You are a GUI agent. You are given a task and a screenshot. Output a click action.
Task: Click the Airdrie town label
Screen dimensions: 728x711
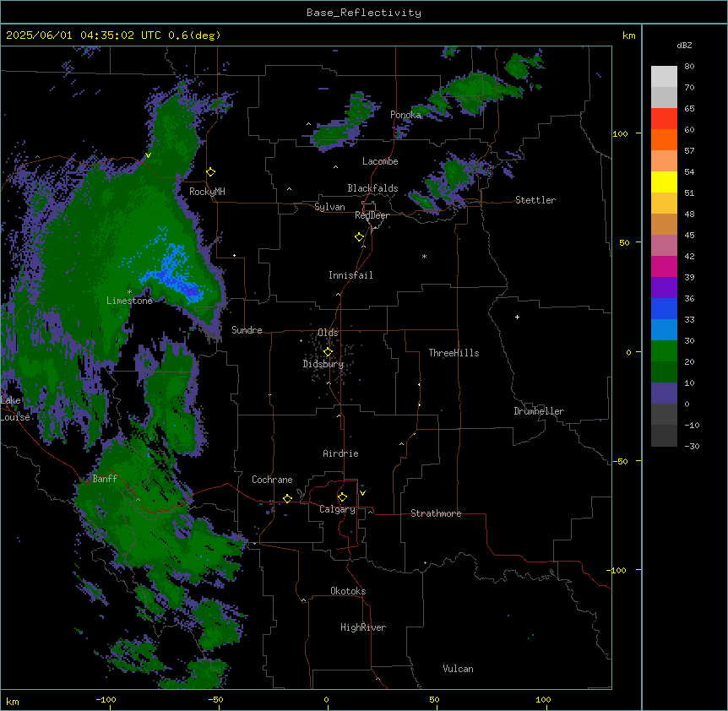click(x=340, y=453)
